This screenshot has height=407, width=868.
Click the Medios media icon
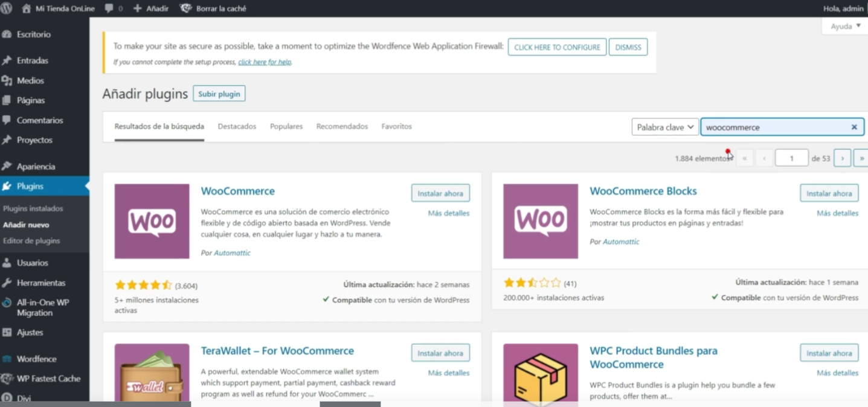tap(7, 80)
